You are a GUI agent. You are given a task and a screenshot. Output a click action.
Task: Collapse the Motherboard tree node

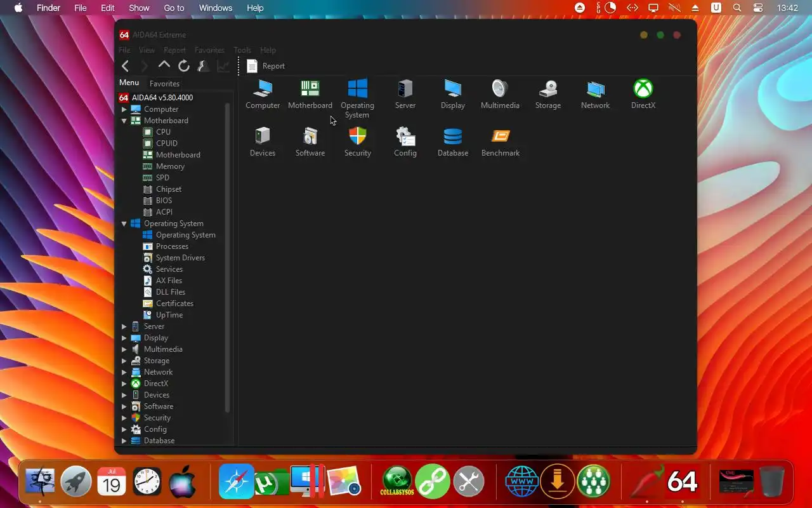click(124, 121)
